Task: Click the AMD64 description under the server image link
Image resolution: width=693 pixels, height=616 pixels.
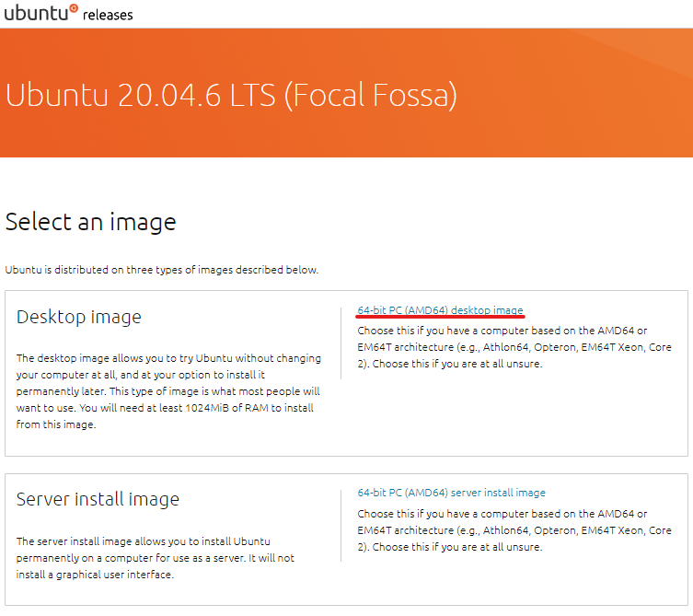Action: [x=514, y=530]
